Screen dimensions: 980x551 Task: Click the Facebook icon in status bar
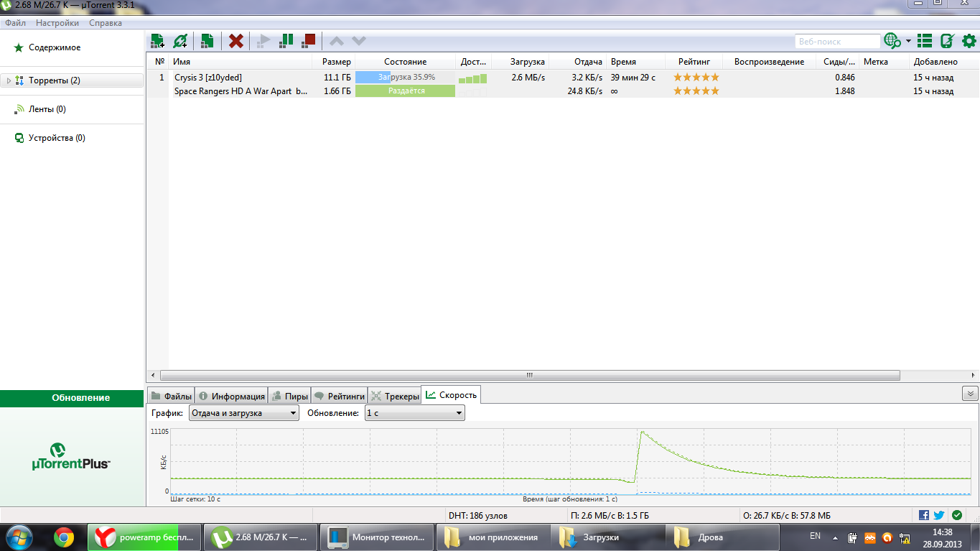tap(924, 515)
